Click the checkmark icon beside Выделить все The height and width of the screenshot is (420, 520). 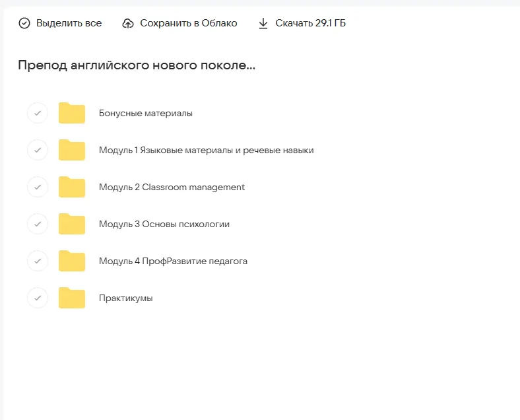24,23
